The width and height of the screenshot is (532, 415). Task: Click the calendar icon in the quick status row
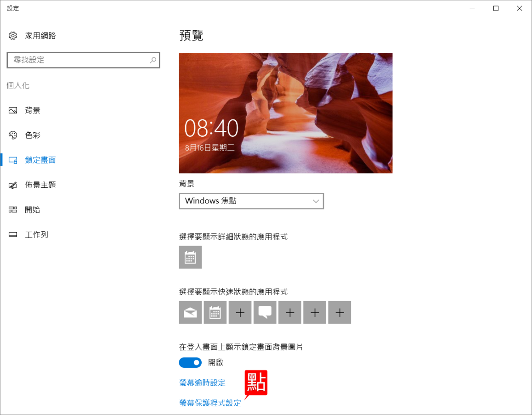(215, 313)
